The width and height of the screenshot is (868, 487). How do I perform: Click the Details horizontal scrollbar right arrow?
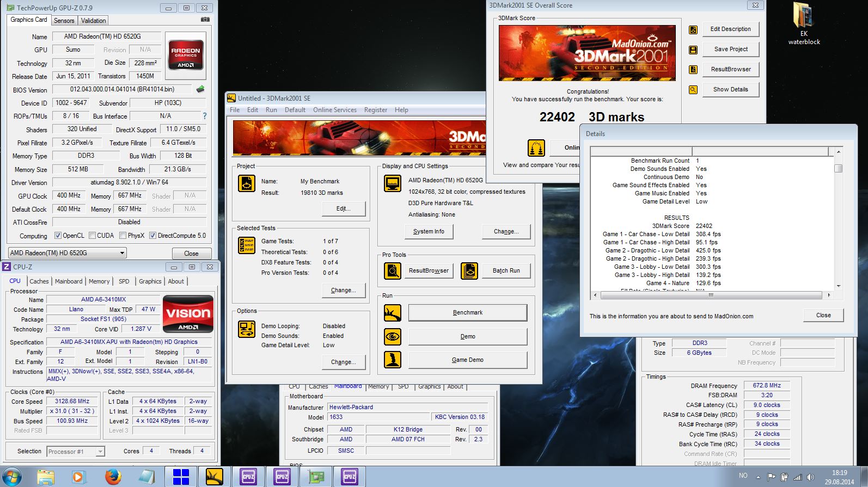829,295
